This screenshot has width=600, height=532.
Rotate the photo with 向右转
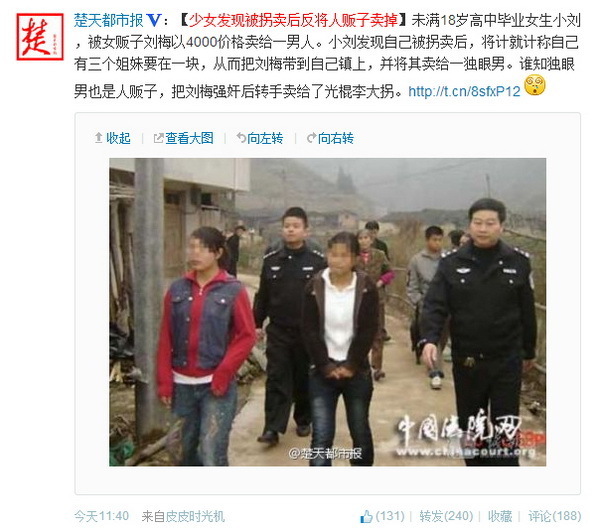click(x=336, y=138)
